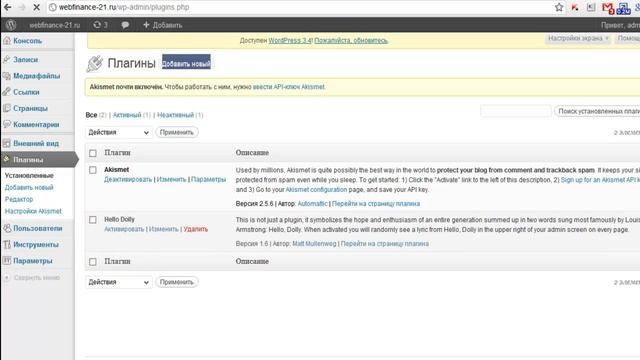The image size is (640, 360).
Task: Click the top Применить button
Action: (x=177, y=132)
